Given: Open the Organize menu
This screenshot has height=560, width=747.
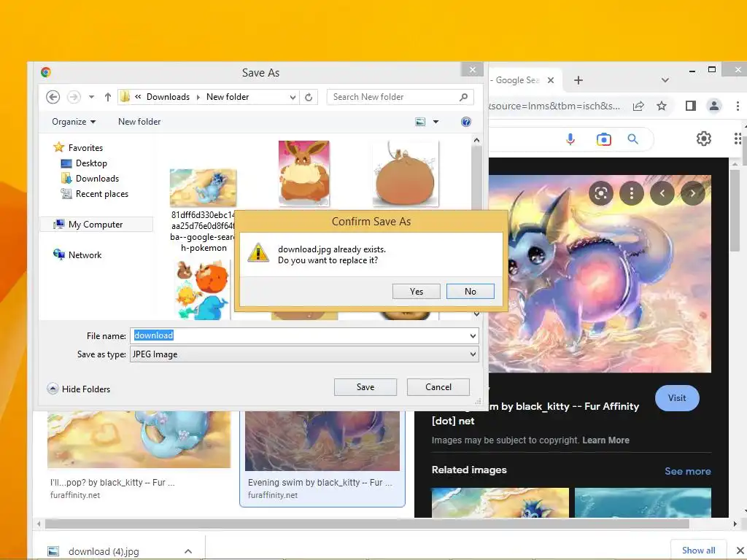Looking at the screenshot, I should coord(74,122).
